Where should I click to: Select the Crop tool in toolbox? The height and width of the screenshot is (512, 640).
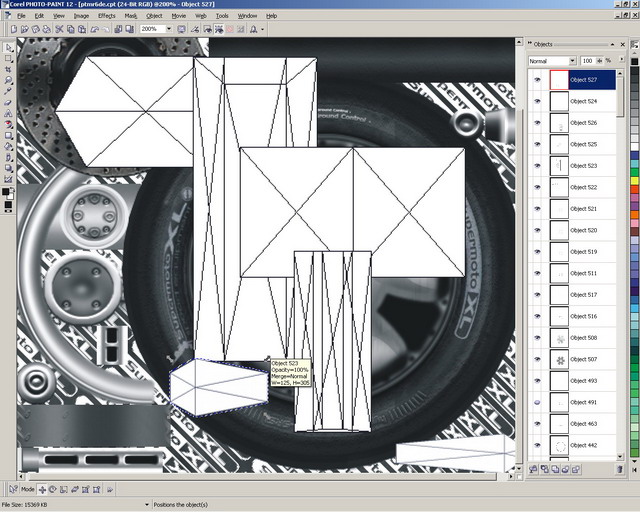pyautogui.click(x=9, y=69)
